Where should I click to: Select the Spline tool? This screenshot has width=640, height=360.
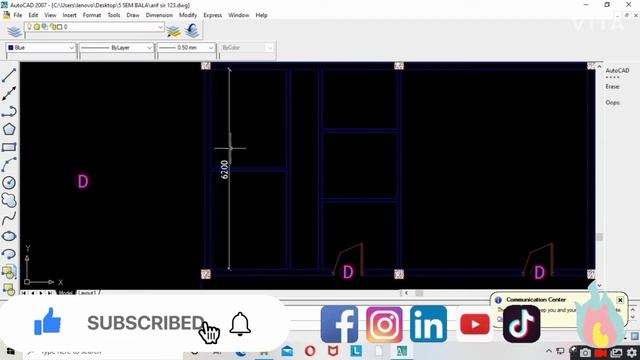9,218
